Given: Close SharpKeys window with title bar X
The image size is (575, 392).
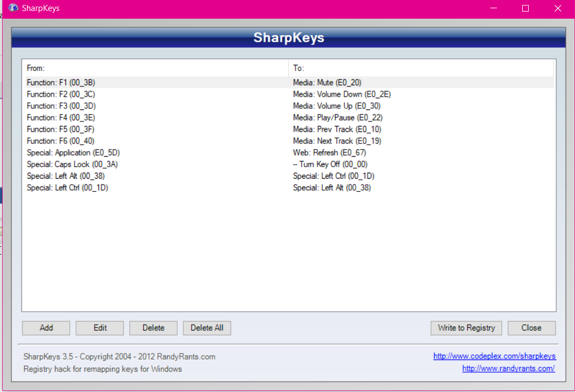Looking at the screenshot, I should tap(558, 8).
